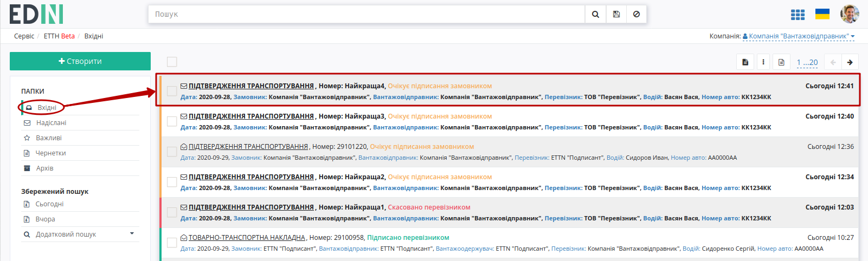The height and width of the screenshot is (261, 868).
Task: Click into the Пошук search field
Action: 367,14
